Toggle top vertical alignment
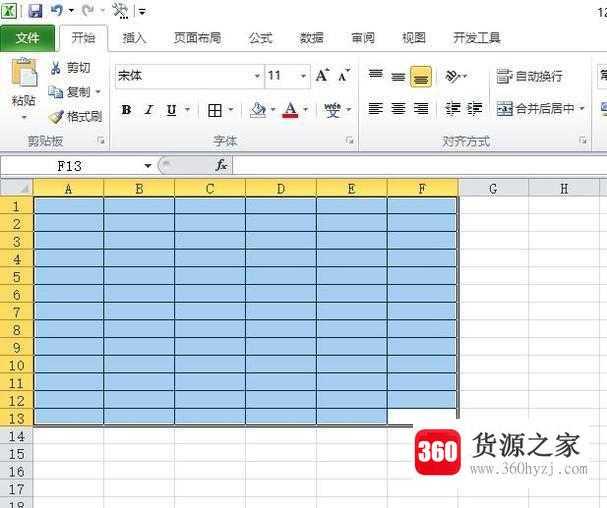Screen dimensions: 607x508 point(376,75)
